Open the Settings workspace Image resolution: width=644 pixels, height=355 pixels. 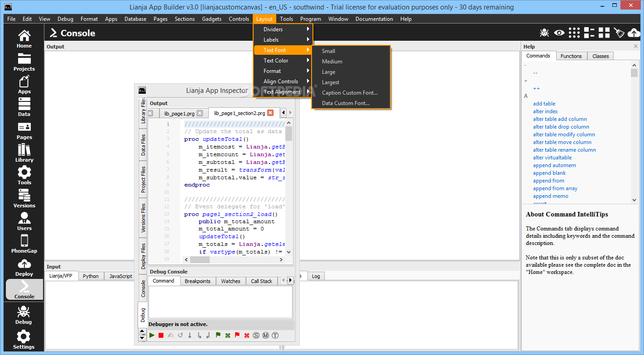[24, 340]
